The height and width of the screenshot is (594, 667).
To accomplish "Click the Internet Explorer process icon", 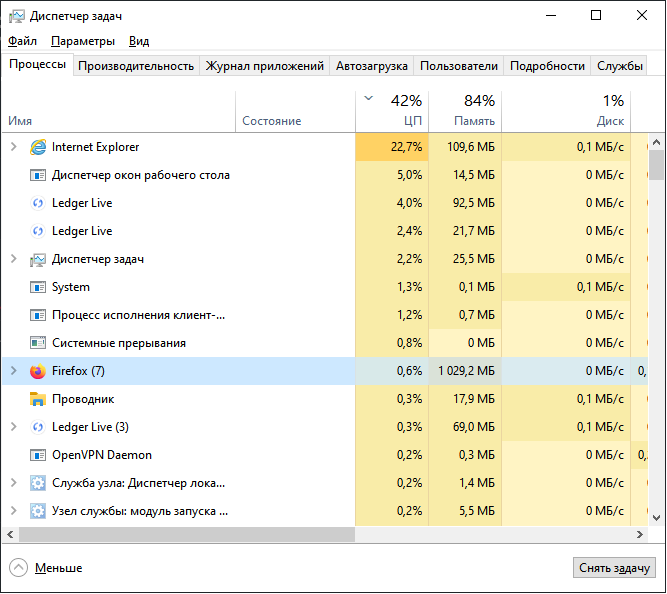I will pos(38,147).
